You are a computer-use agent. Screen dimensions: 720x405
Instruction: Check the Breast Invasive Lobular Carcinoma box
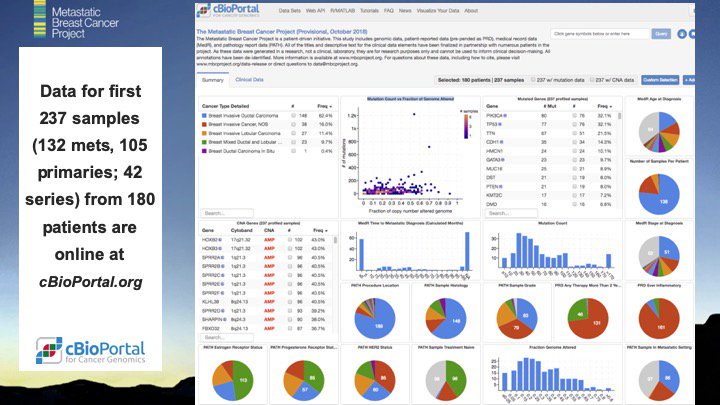(x=293, y=133)
